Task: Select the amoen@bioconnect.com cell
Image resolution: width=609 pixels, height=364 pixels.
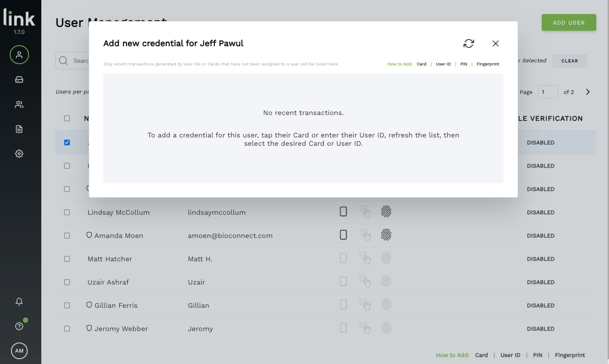Action: coord(230,236)
